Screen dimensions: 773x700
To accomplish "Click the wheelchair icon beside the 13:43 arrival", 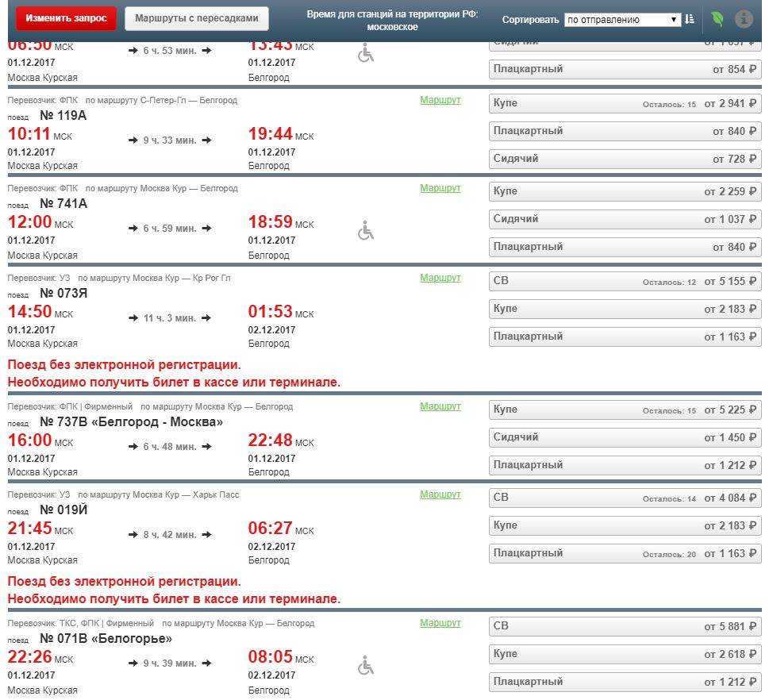I will point(366,52).
